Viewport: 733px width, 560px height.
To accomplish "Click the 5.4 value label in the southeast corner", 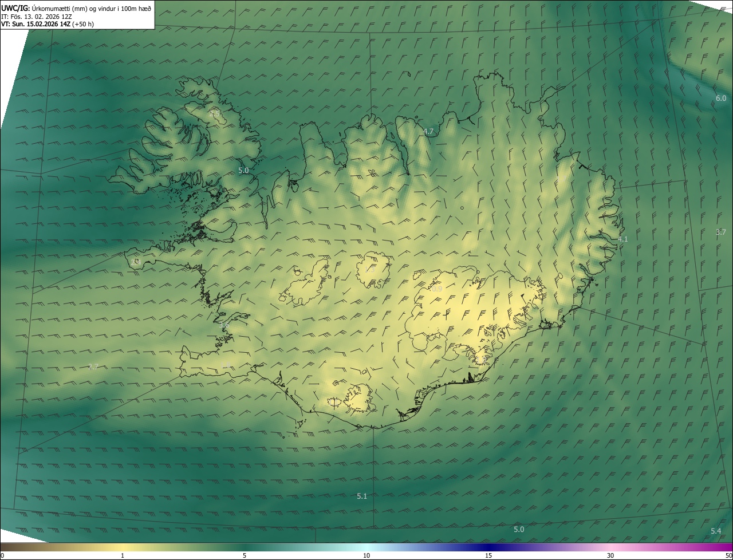I will tap(716, 531).
